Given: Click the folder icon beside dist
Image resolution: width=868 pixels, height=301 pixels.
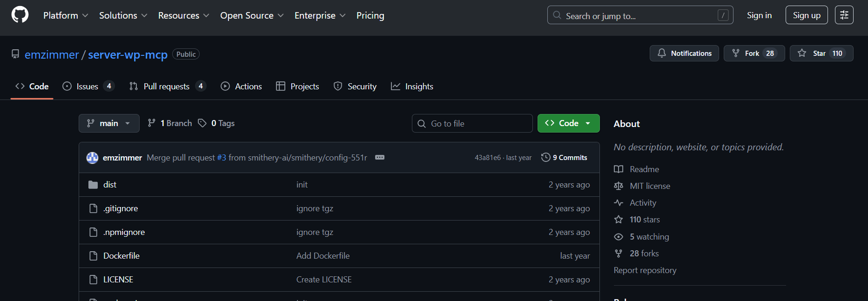Looking at the screenshot, I should tap(93, 185).
